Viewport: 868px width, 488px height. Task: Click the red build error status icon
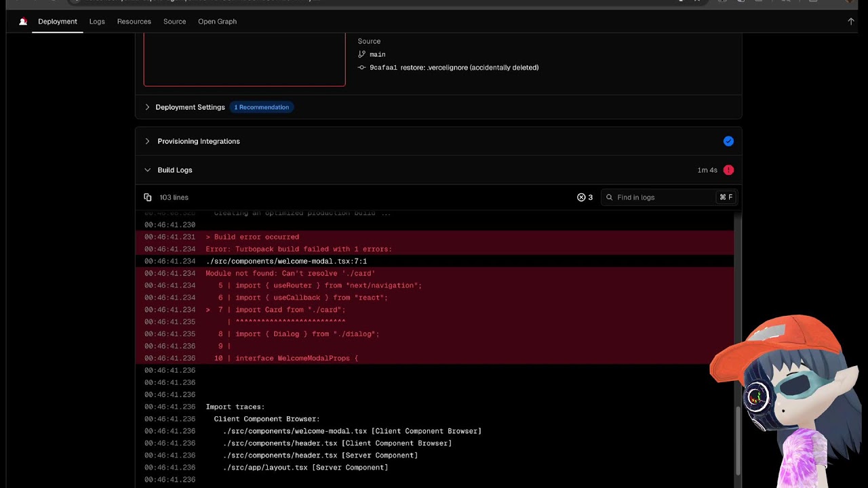728,170
